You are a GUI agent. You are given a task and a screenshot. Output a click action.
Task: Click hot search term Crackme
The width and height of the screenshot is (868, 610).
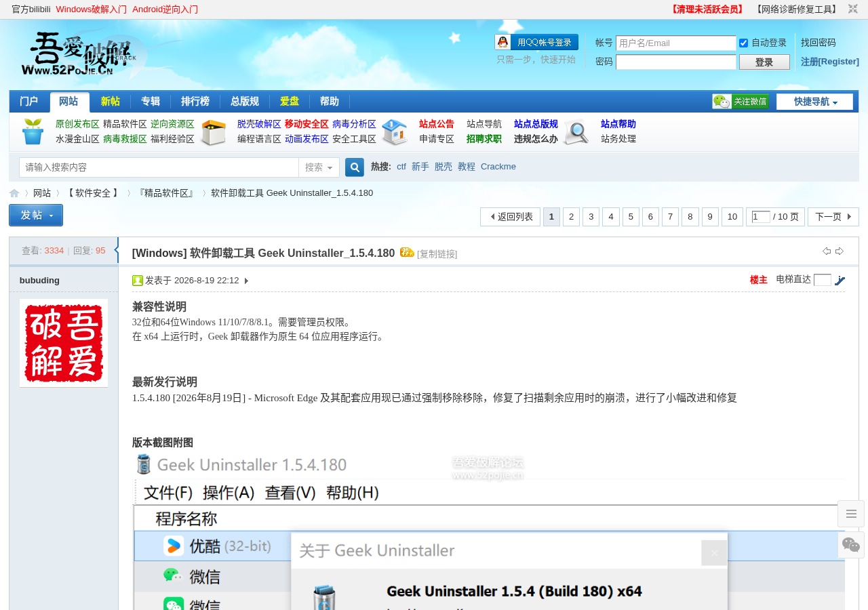498,167
